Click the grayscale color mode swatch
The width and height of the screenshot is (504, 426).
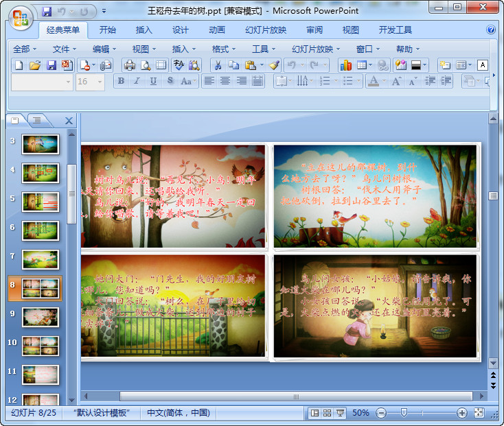416,65
